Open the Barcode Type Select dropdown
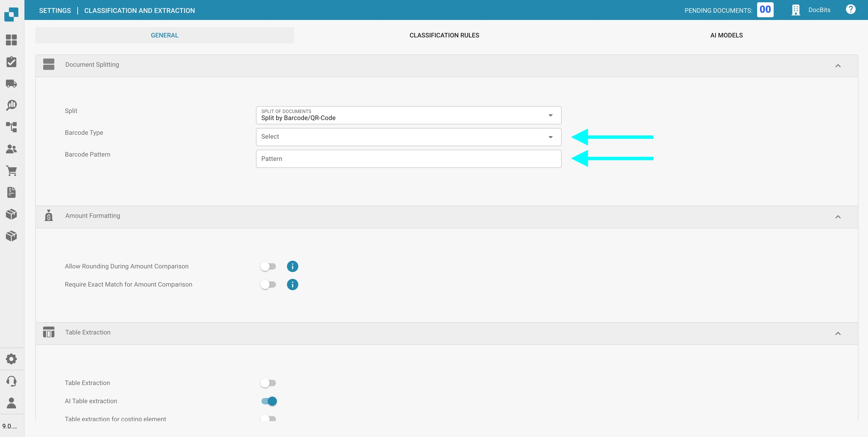 coord(408,137)
